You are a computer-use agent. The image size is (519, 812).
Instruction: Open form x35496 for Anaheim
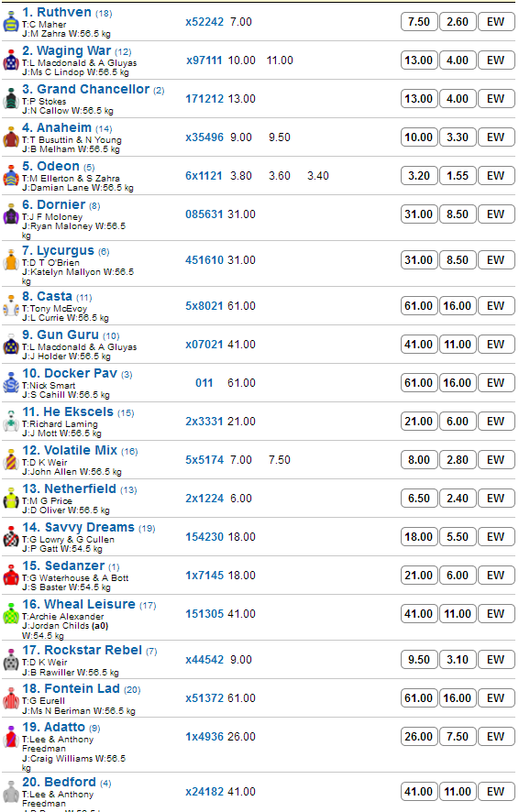coord(204,137)
